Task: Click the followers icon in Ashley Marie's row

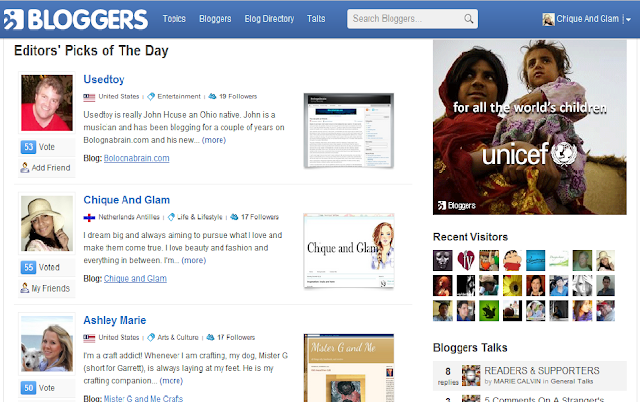Action: coord(210,337)
